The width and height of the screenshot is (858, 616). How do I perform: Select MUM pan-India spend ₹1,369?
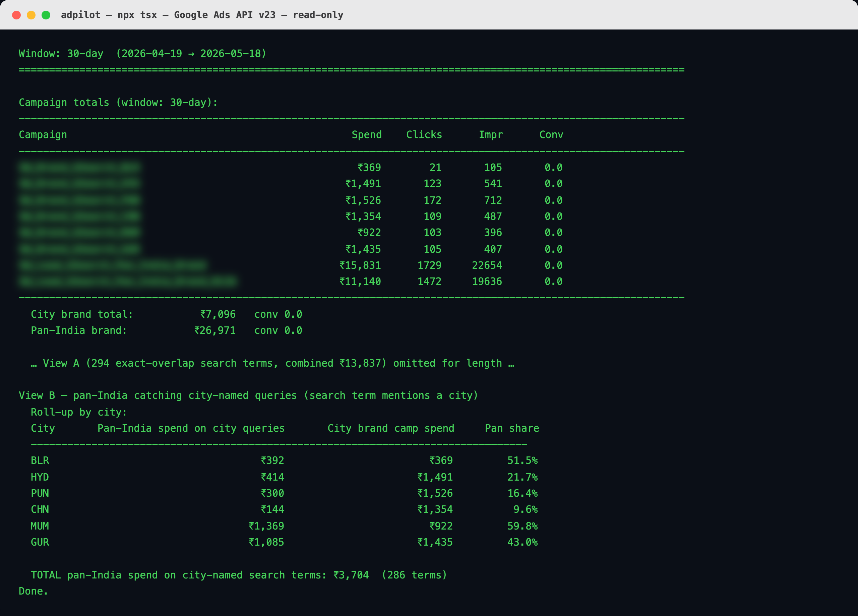(266, 526)
